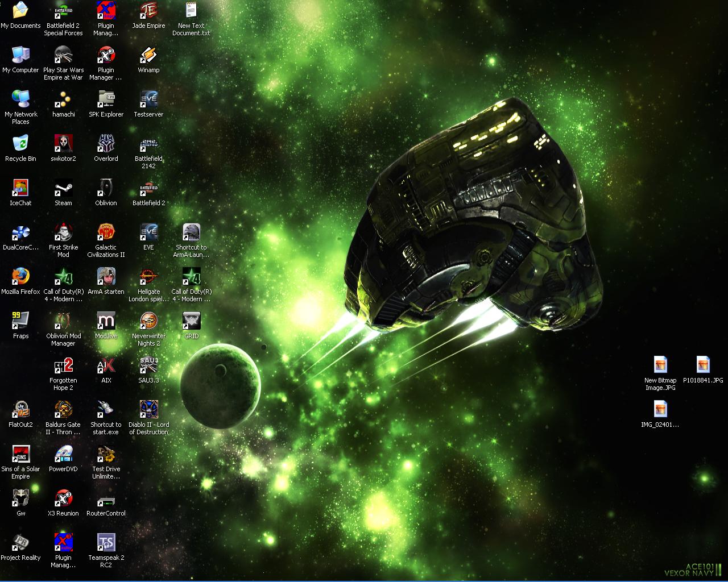
Task: Click the New Bitmap Image.JPG file
Action: (660, 365)
